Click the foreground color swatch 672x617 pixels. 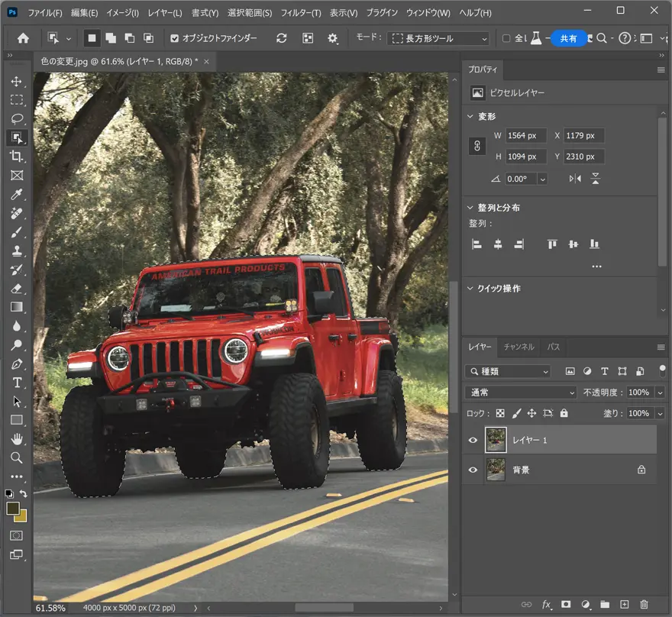point(12,509)
